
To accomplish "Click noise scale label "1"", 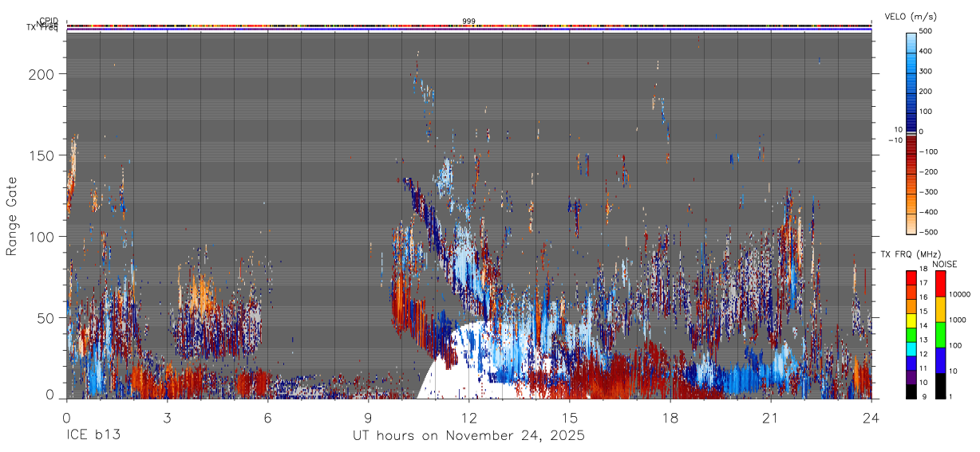I will 950,396.
